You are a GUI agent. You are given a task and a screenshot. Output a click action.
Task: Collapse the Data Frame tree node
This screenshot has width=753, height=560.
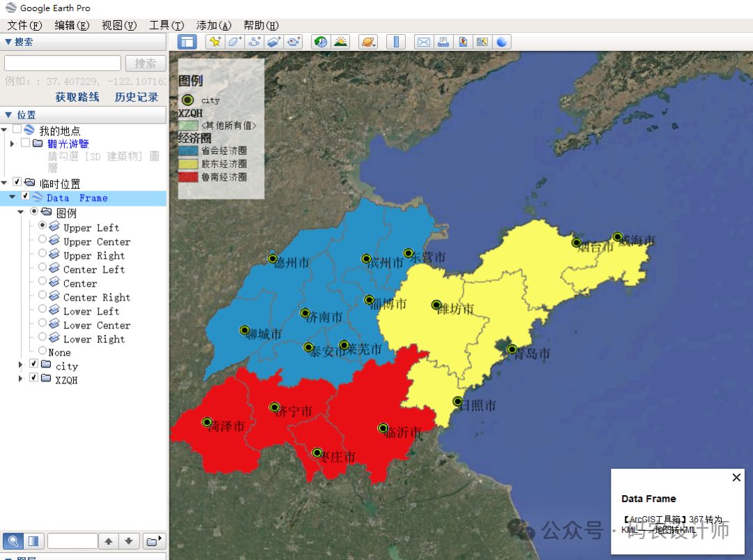click(x=13, y=197)
